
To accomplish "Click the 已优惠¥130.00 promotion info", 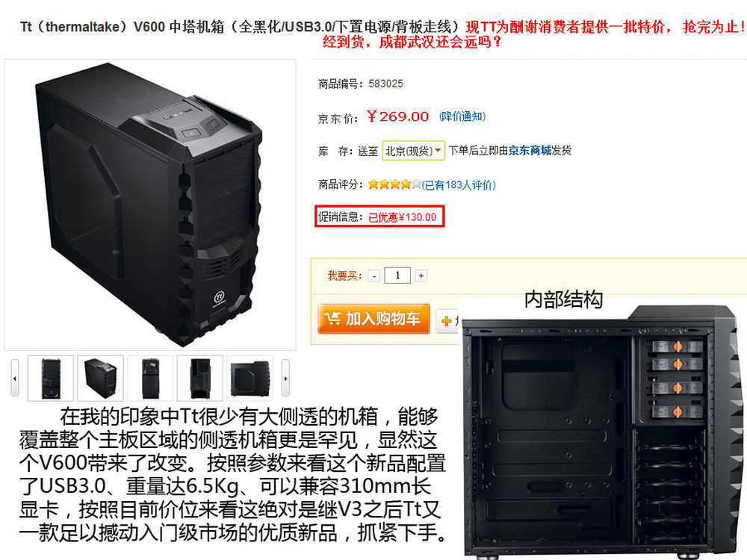I will click(402, 217).
